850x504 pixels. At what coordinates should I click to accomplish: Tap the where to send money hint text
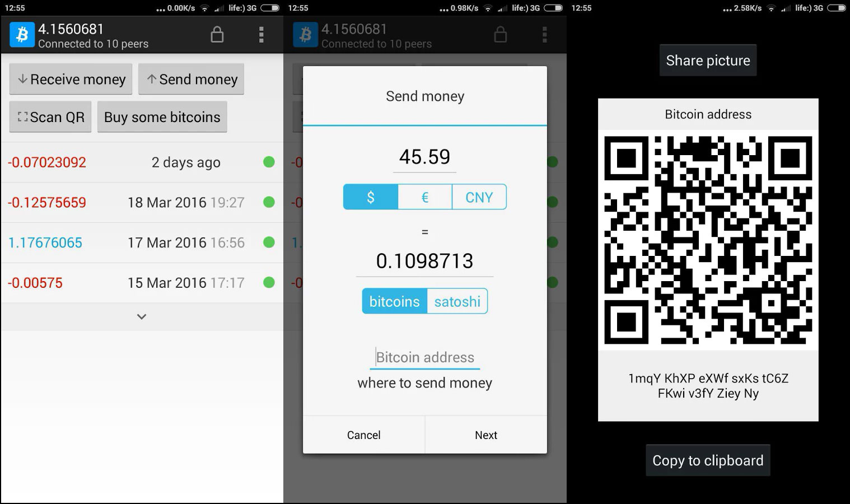[x=425, y=383]
